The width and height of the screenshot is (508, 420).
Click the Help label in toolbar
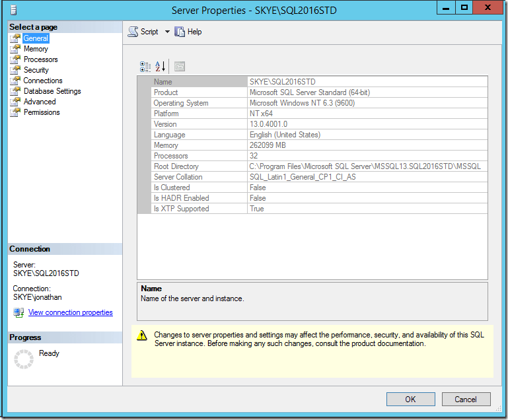194,32
